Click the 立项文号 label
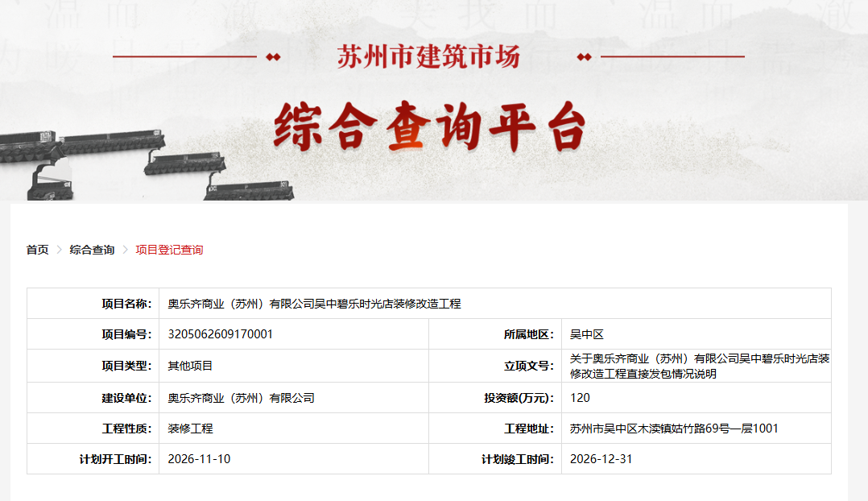Screen dimensions: 868x501 point(529,366)
